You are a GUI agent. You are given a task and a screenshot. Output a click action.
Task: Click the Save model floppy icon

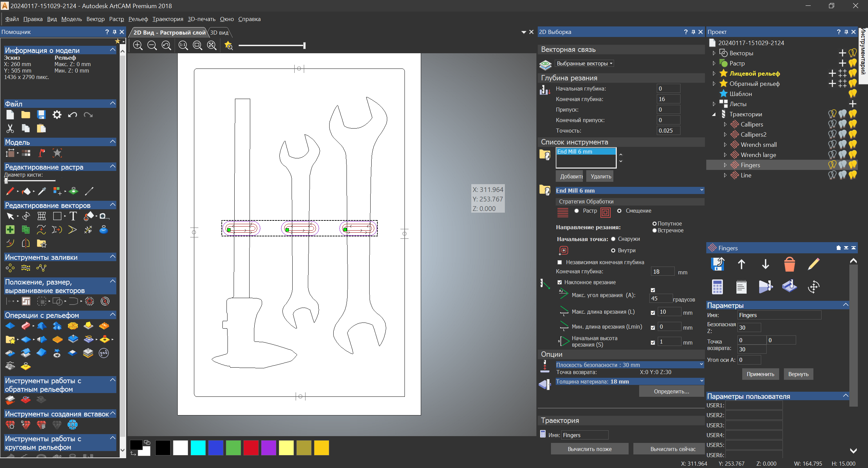point(41,115)
